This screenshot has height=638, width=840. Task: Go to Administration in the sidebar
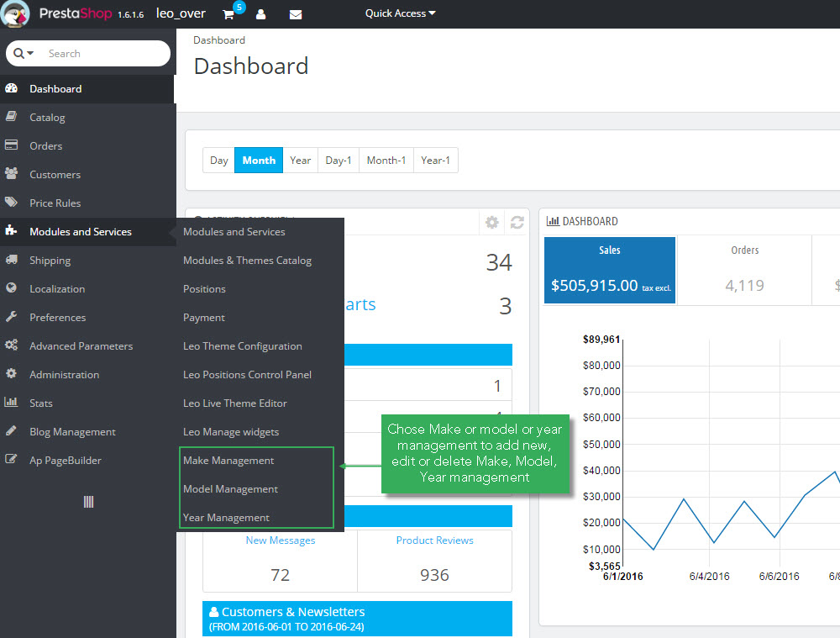coord(65,374)
